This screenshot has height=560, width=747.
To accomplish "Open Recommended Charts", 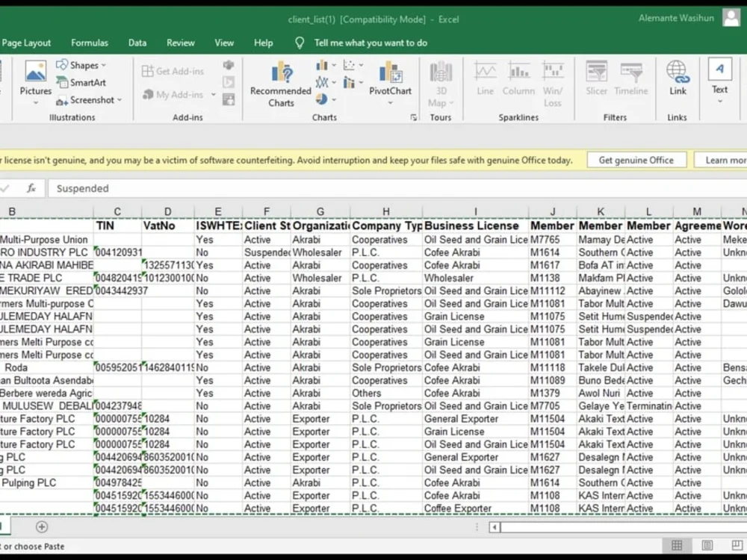I will coord(281,84).
